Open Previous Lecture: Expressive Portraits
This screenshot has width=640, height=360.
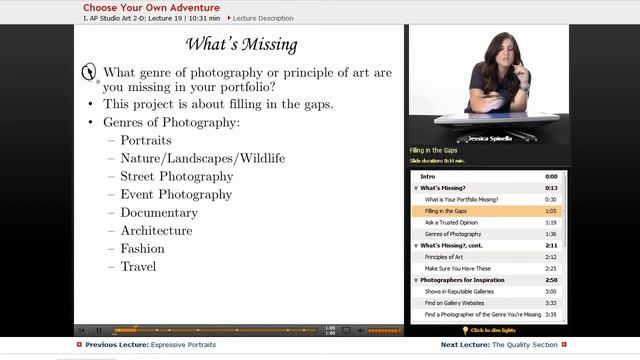pyautogui.click(x=151, y=344)
